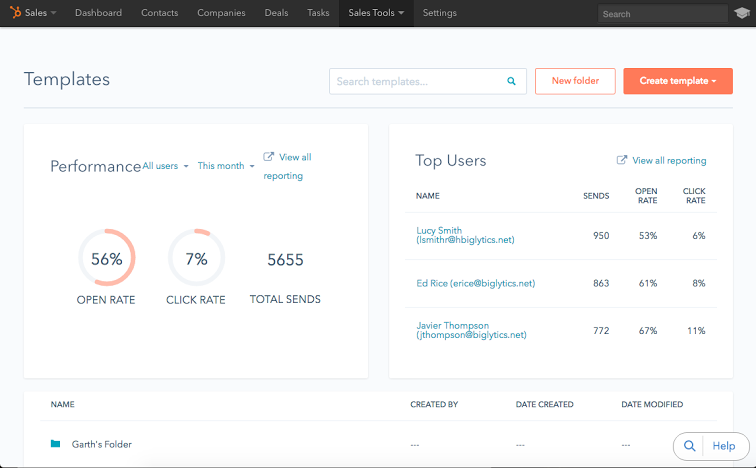The height and width of the screenshot is (468, 756).
Task: Click the 56% open rate progress ring
Action: point(106,259)
